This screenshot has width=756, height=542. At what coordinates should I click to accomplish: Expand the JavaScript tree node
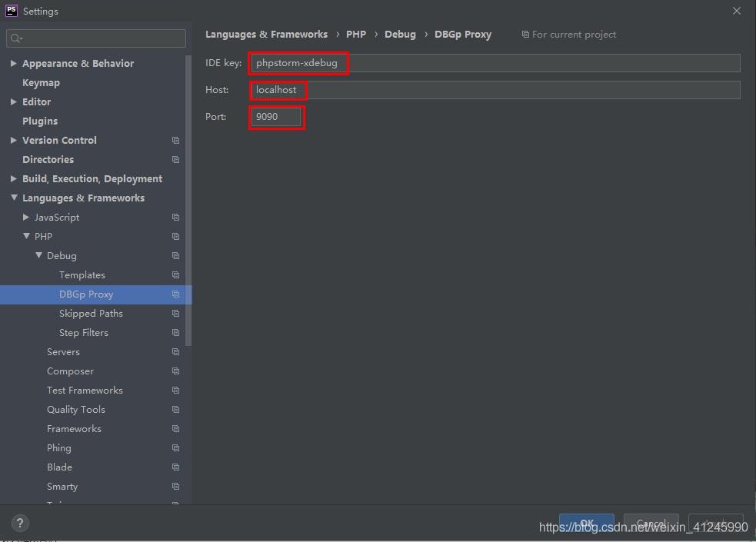tap(26, 218)
